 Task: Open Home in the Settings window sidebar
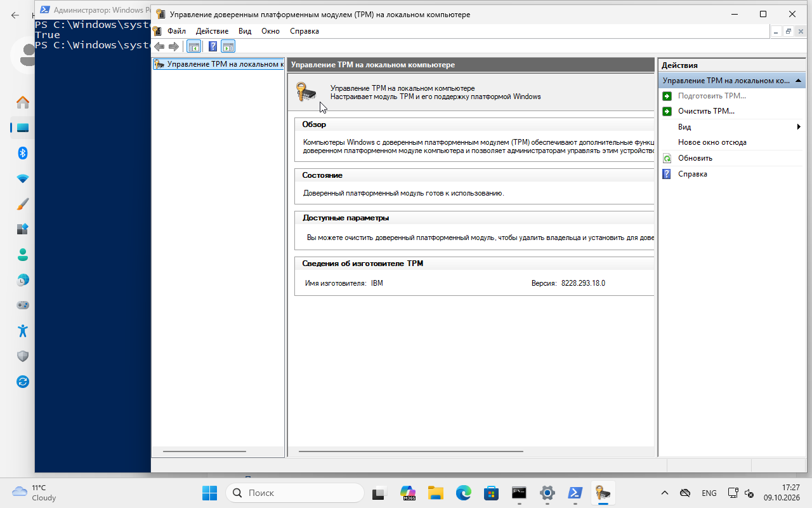(23, 102)
